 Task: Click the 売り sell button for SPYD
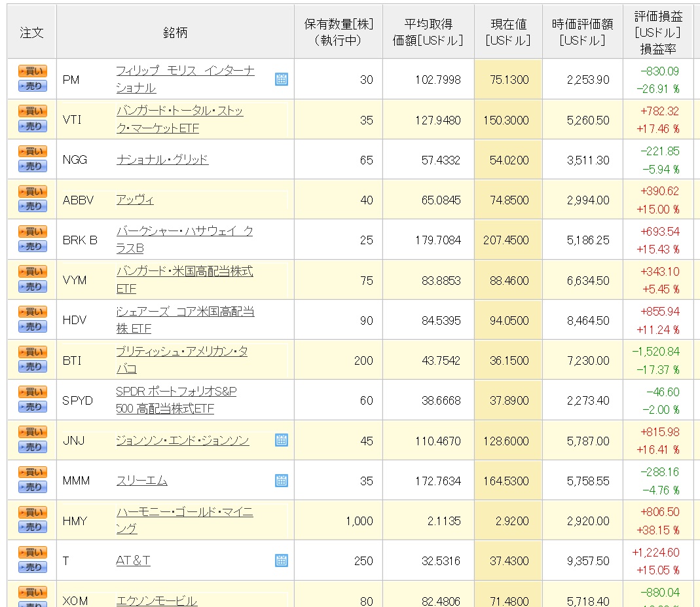(32, 407)
